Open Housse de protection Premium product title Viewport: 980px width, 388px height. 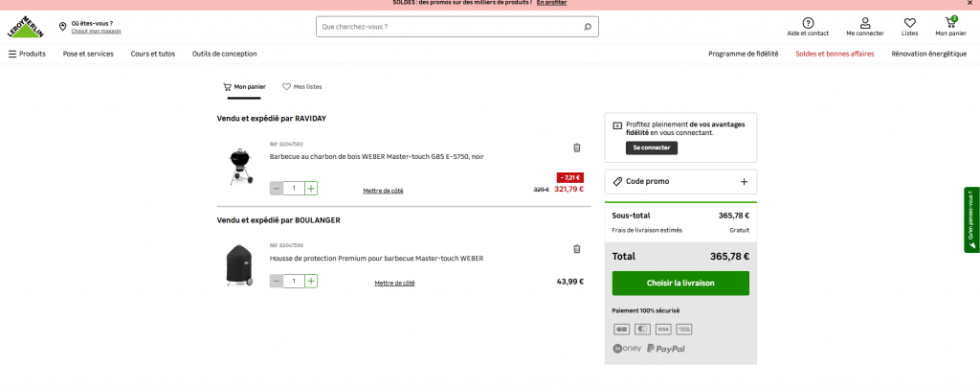(376, 258)
